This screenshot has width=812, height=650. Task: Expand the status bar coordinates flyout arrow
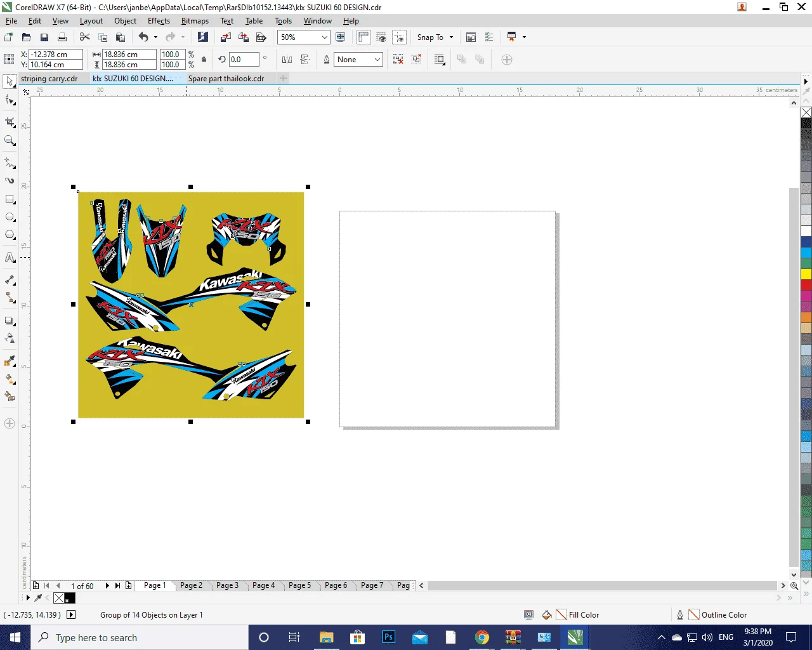click(71, 614)
